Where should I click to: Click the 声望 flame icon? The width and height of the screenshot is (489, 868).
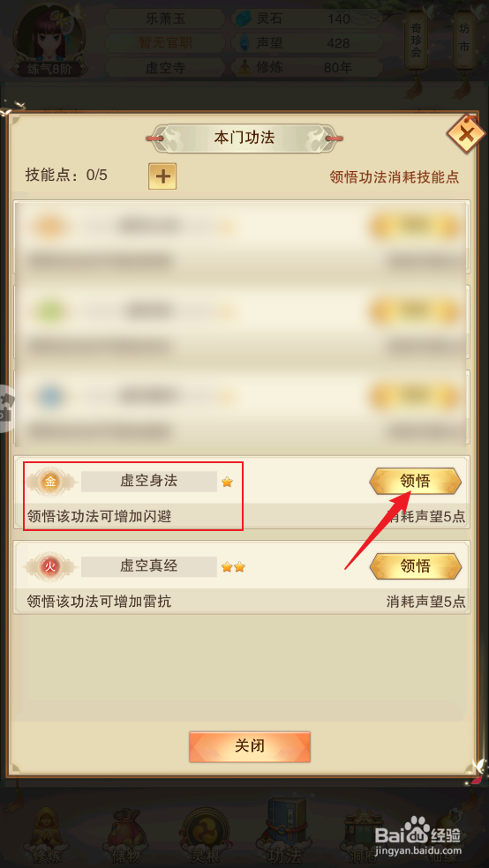(x=244, y=43)
